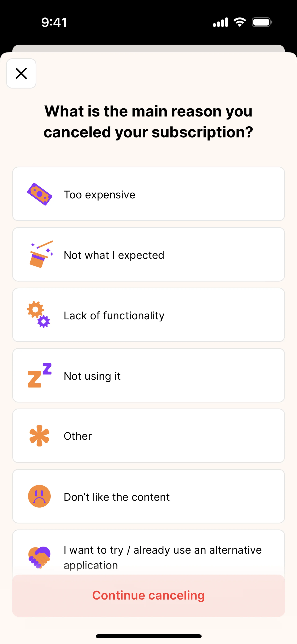Select "Don't like the content" option
This screenshot has width=297, height=644.
117,497
